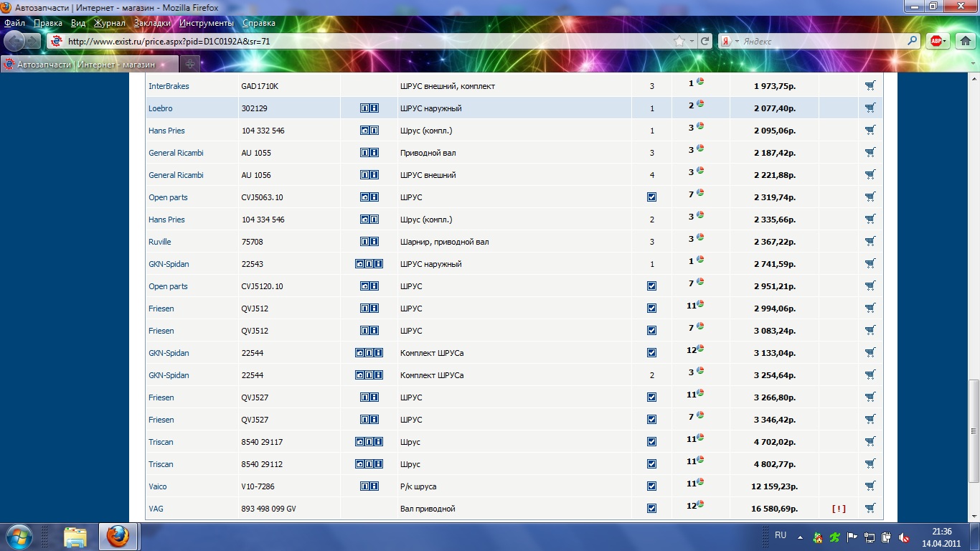Open the Инструменты menu

point(207,23)
